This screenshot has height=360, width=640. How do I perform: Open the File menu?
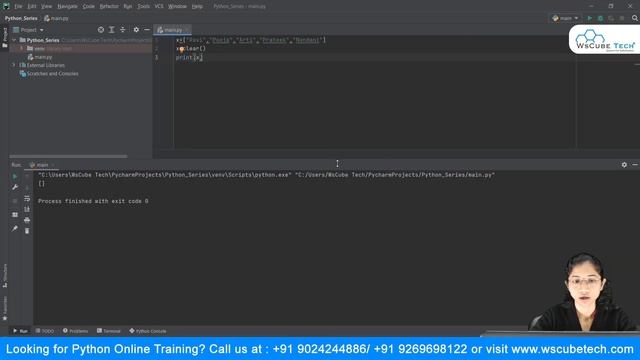point(18,6)
